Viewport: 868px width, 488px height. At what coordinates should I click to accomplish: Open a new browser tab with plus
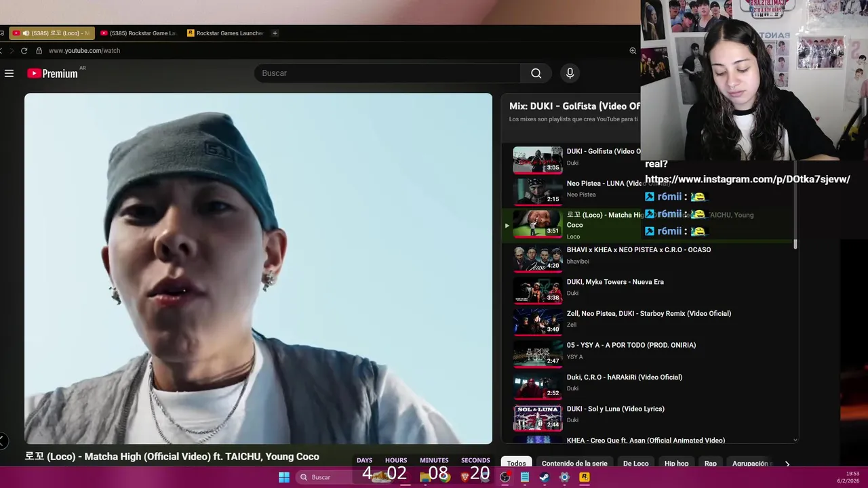[x=275, y=33]
